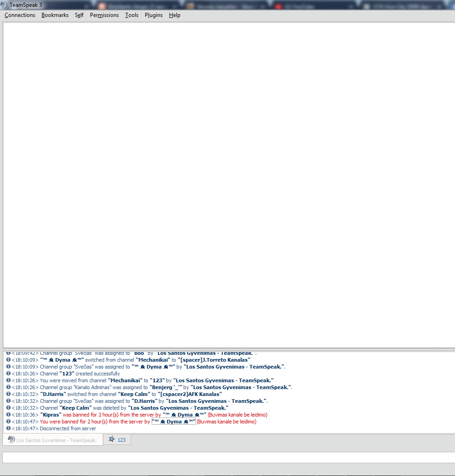Viewport: 455px width, 476px height.
Task: Click info icon of 'Kanalo Adminas was assigned' line
Action: [x=9, y=387]
